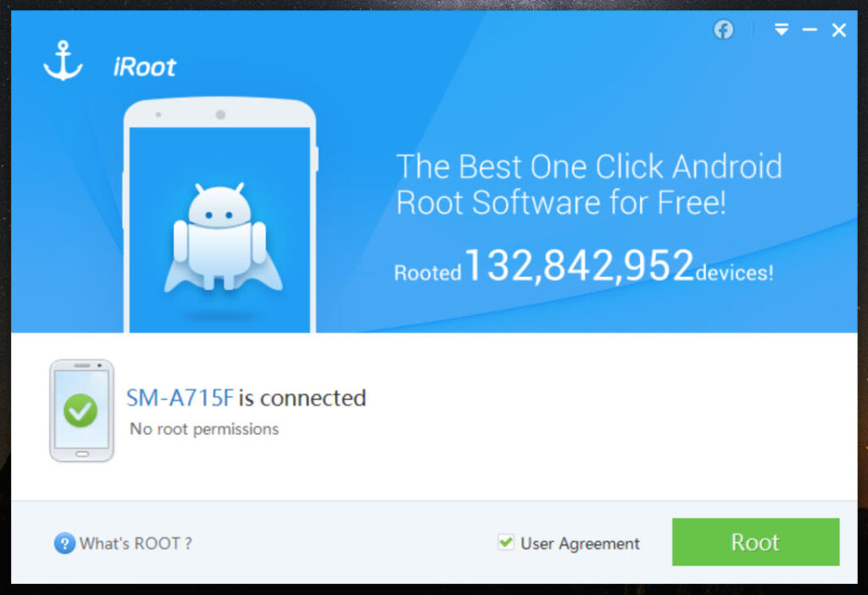Click the rooted devices counter 132,842,952
Viewport: 868px width, 595px height.
point(580,265)
